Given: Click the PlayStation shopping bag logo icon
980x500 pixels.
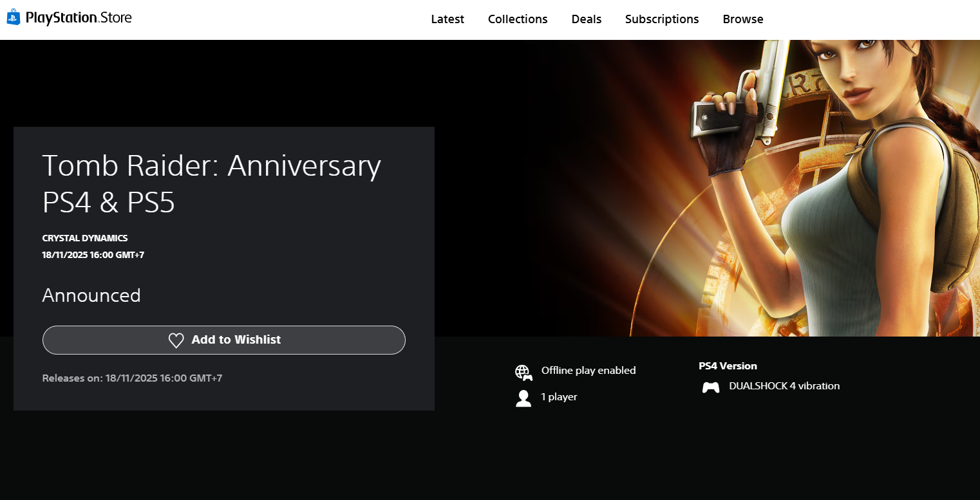Looking at the screenshot, I should click(x=14, y=17).
